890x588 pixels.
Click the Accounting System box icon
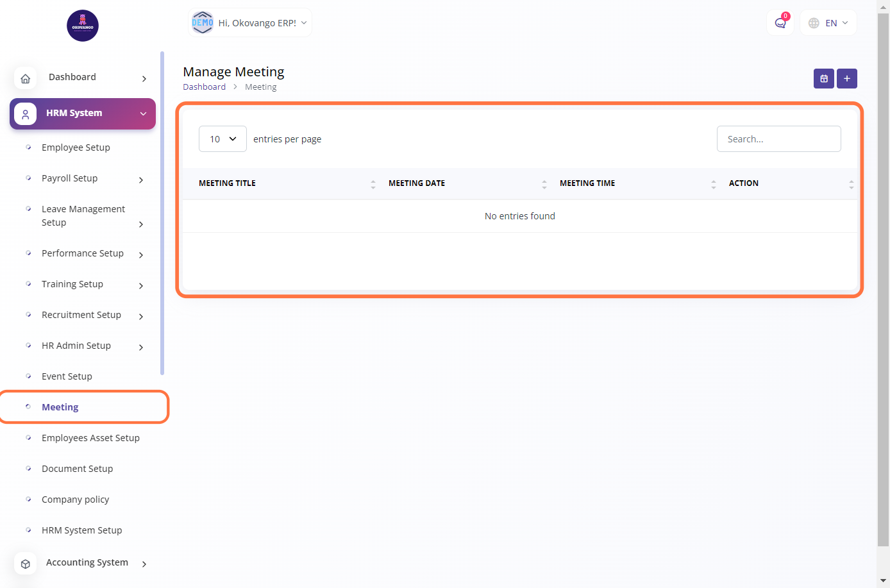25,564
